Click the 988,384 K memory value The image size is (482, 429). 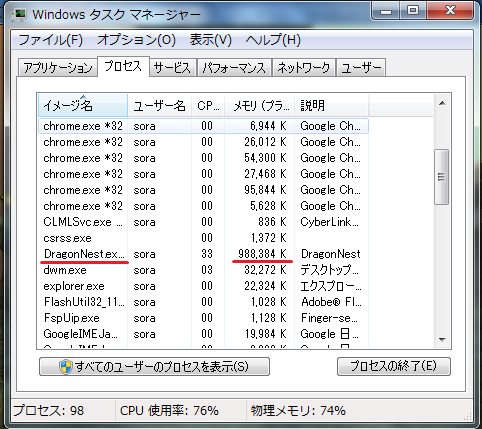262,254
